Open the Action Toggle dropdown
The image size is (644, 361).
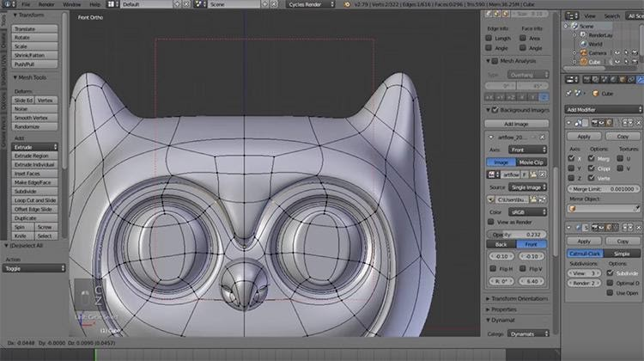coord(33,268)
